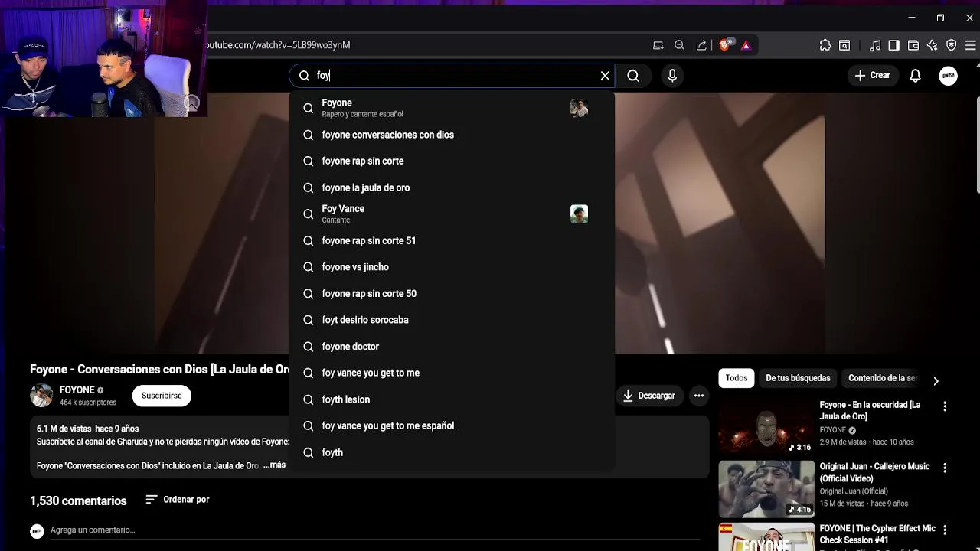Open the Original Juan Callejero Music thumbnail

[x=766, y=488]
